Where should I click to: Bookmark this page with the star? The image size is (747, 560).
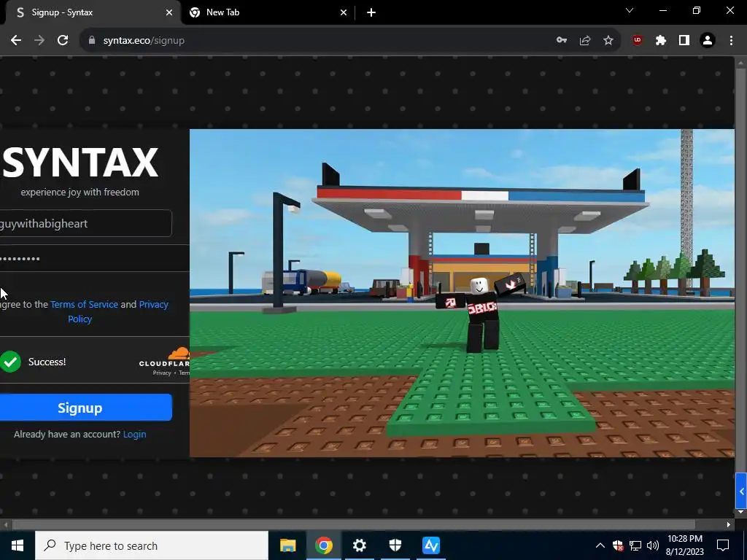[608, 41]
